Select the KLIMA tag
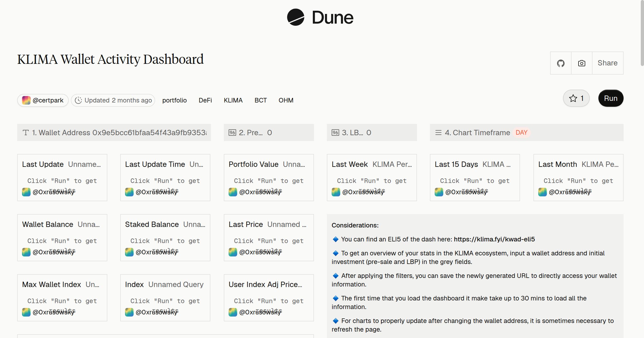 [233, 100]
